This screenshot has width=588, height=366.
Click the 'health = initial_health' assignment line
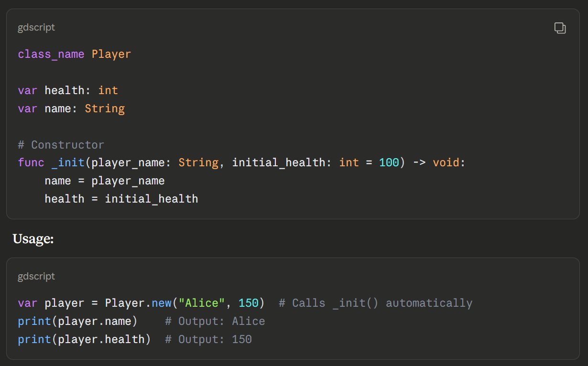point(121,199)
